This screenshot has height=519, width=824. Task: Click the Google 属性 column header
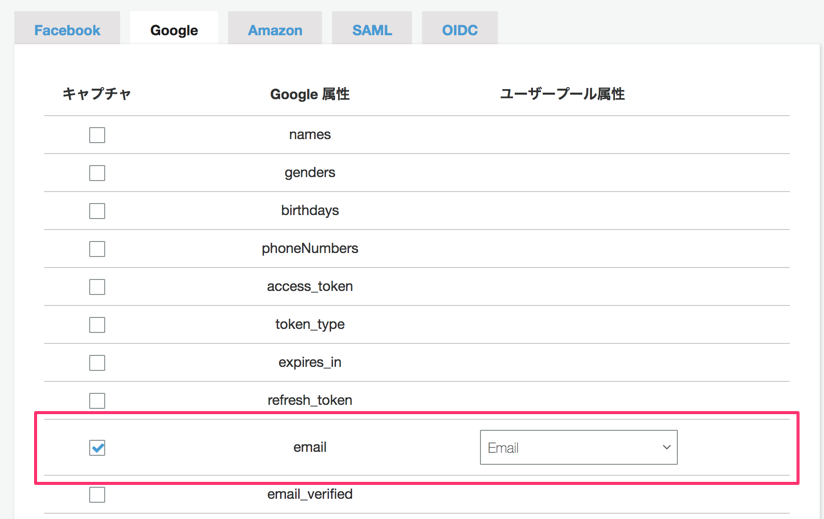310,94
